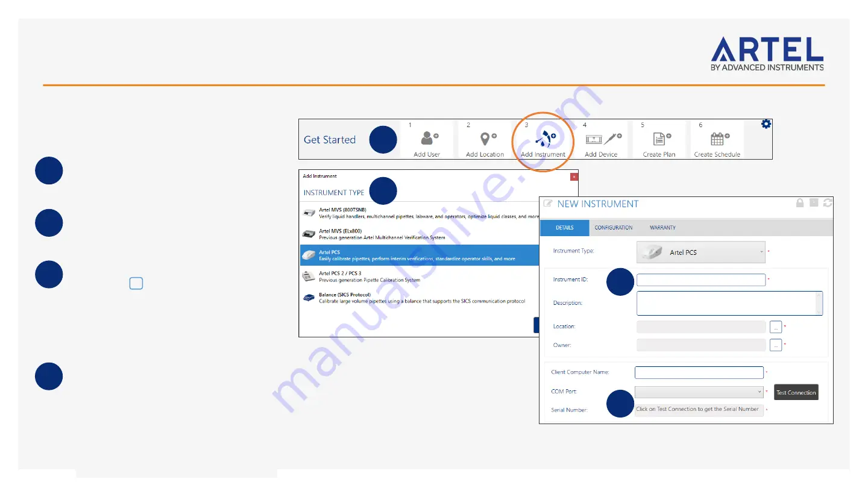Viewport: 868px width, 488px height.
Task: Click the Location field
Action: tap(701, 327)
